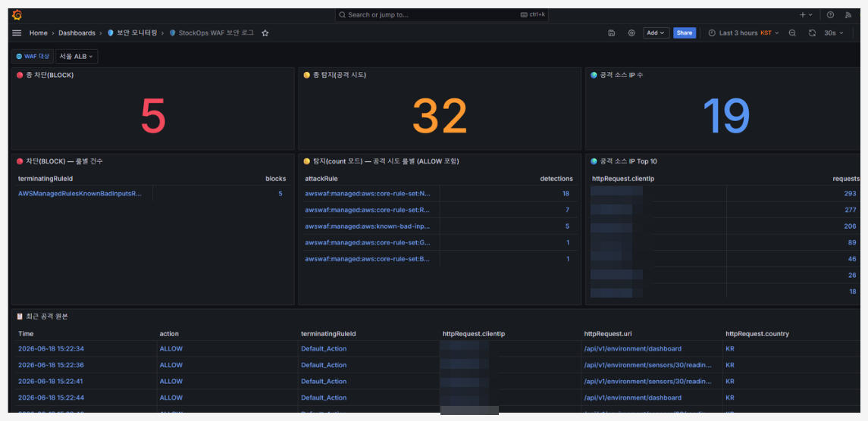Sort by httpRequest.clientIp in Top 10 table
868x421 pixels.
click(x=623, y=179)
